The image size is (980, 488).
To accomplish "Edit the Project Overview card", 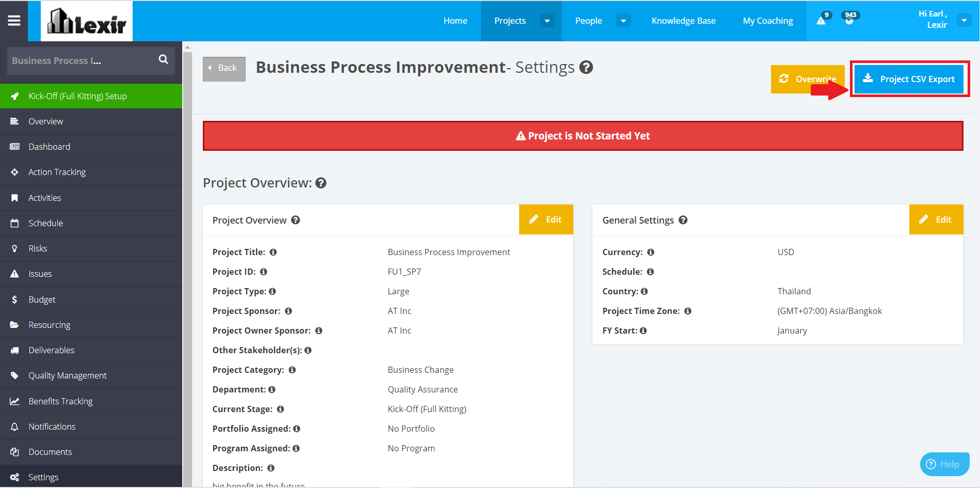I will pos(546,219).
